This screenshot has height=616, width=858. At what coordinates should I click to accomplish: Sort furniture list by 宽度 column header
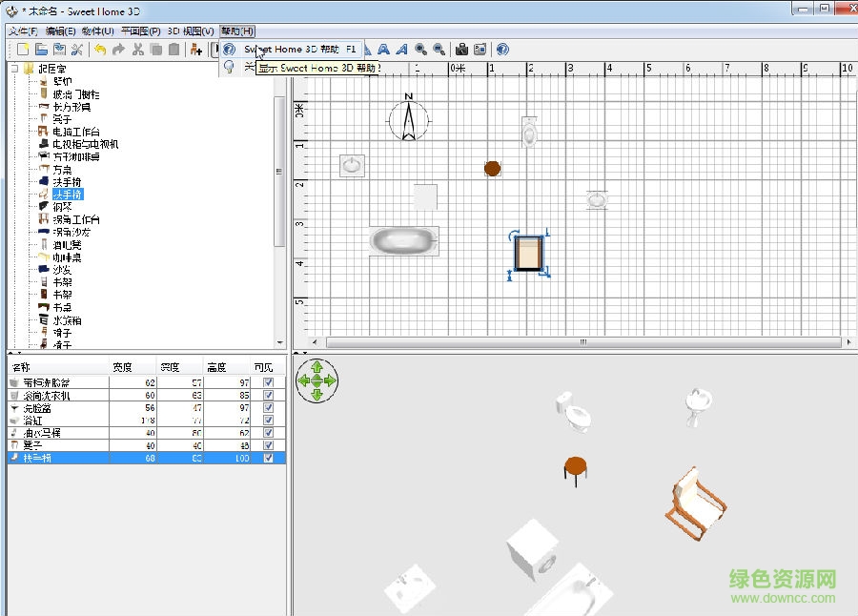pyautogui.click(x=121, y=367)
